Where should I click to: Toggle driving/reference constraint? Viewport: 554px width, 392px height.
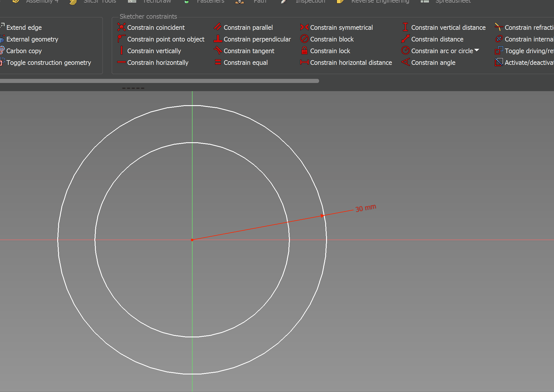(499, 51)
